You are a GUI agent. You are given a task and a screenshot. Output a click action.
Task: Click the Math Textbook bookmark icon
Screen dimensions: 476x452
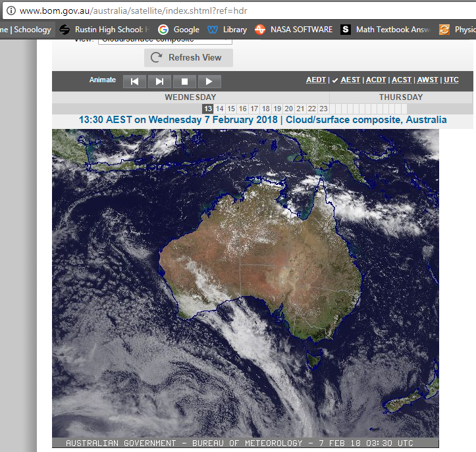pos(346,30)
